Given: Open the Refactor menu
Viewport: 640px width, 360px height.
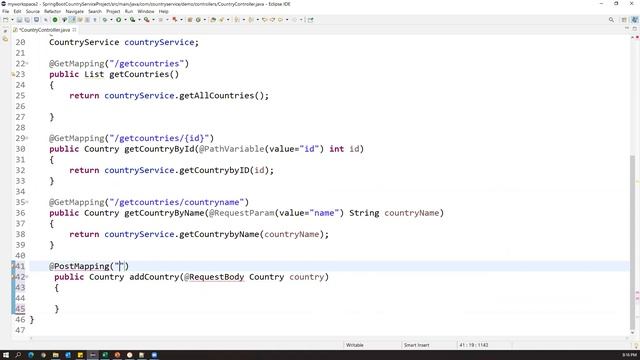Looking at the screenshot, I should click(52, 11).
